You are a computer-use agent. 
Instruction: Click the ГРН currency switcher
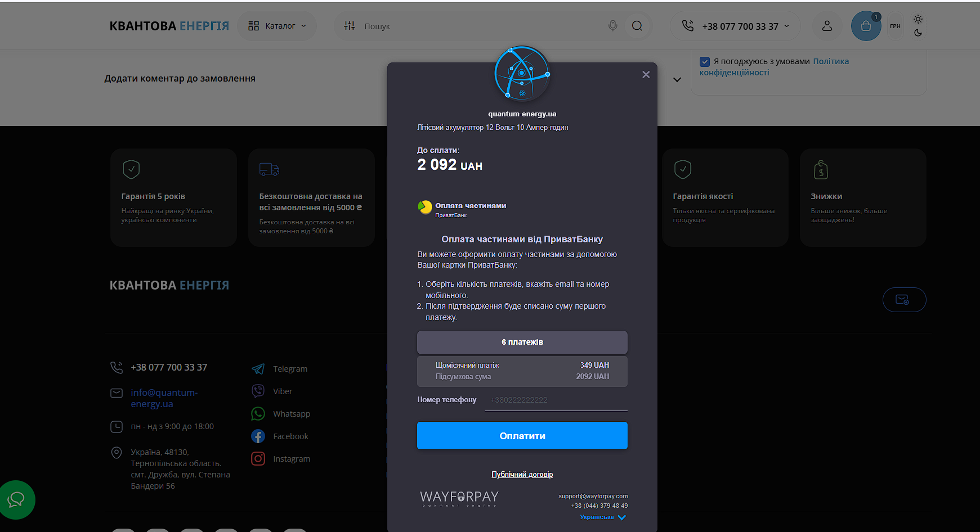click(896, 26)
